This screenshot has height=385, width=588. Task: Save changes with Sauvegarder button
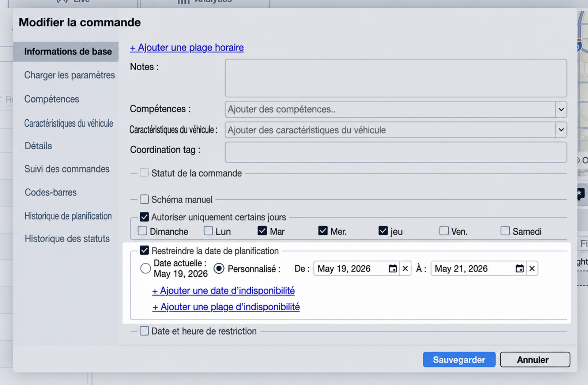click(459, 359)
